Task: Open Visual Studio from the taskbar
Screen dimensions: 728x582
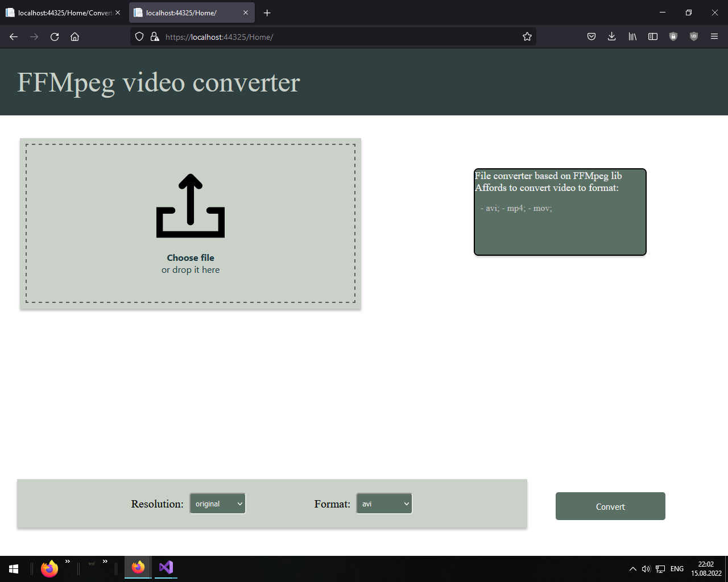Action: point(166,567)
